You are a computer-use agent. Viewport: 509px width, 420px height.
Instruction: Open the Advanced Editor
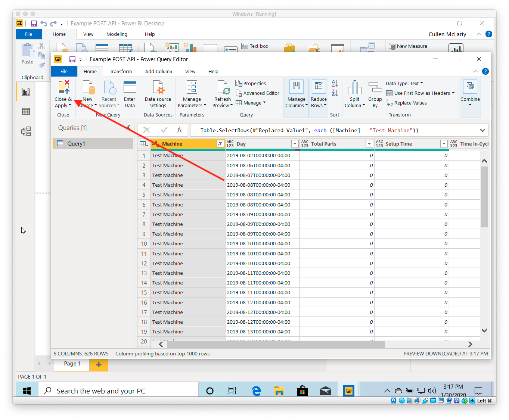pos(257,93)
